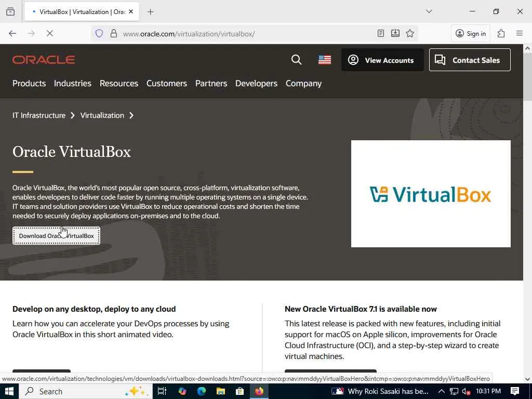Open the Firefox hamburger menu
532x399 pixels.
click(520, 33)
